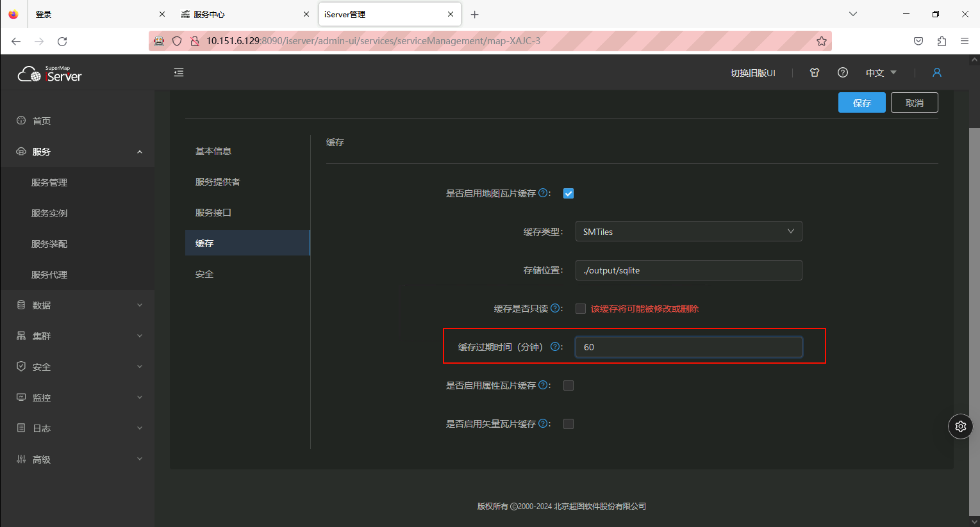980x527 pixels.
Task: Open 服务管理 in sidebar
Action: [x=49, y=182]
